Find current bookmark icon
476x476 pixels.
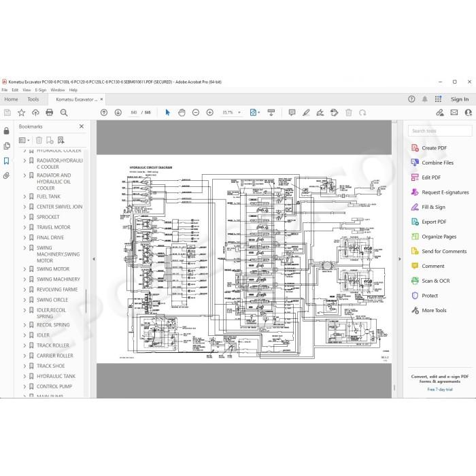pyautogui.click(x=61, y=140)
